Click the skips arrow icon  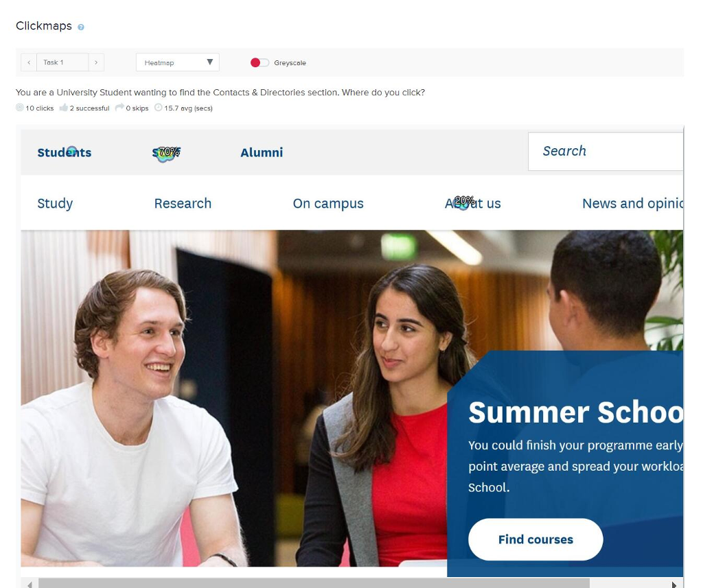[119, 108]
